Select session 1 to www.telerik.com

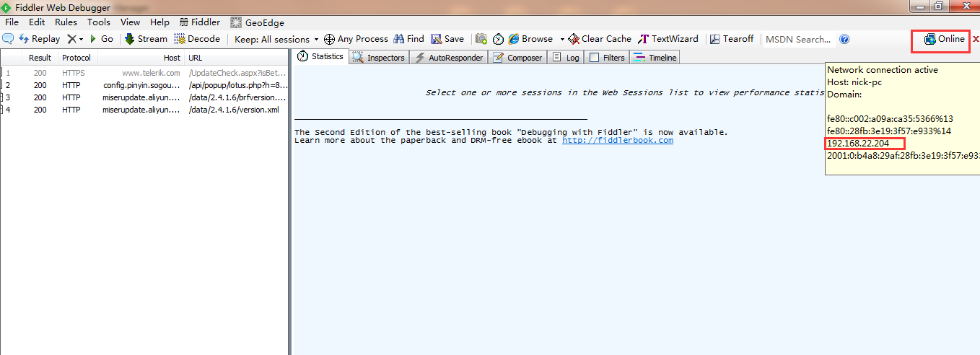tap(144, 73)
